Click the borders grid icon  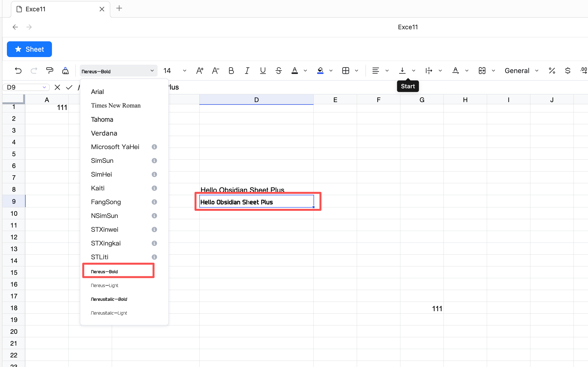pos(345,71)
